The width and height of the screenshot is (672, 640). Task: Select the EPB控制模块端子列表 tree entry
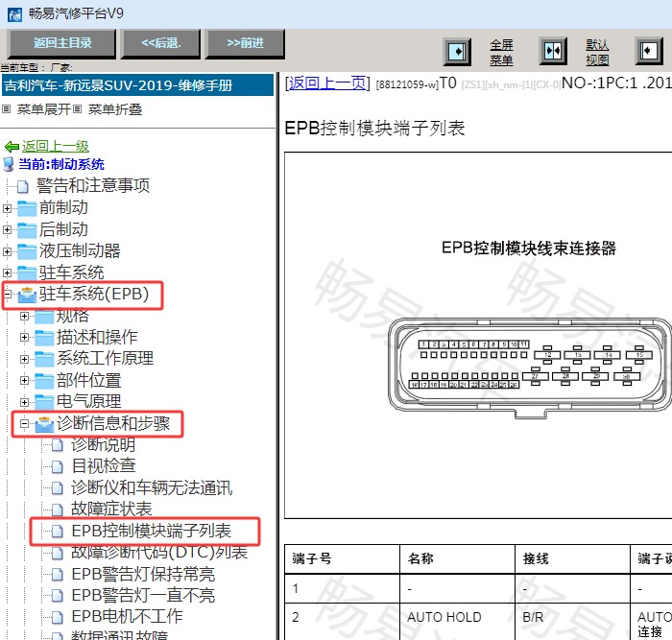152,532
